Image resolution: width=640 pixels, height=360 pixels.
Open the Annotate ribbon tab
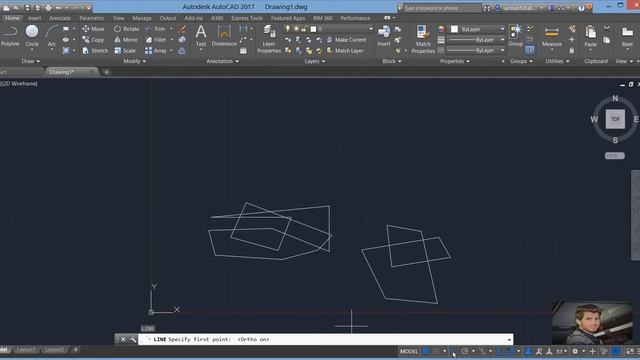point(60,18)
